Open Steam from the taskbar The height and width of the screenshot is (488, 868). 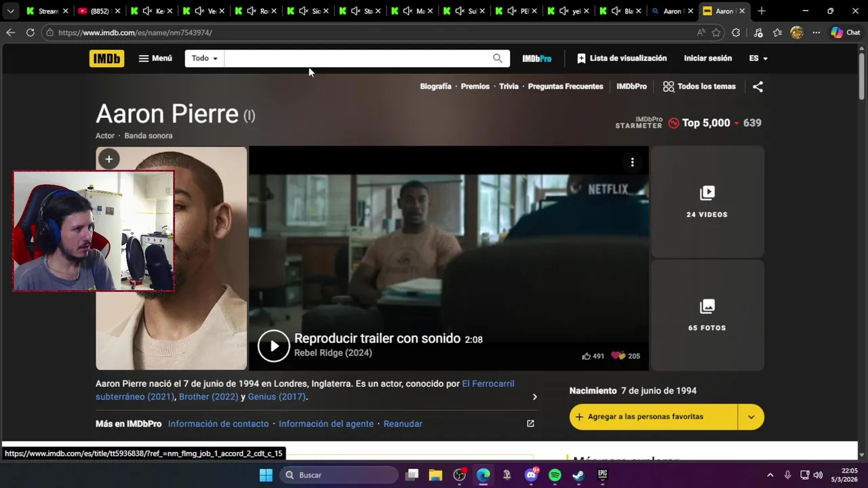point(578,475)
